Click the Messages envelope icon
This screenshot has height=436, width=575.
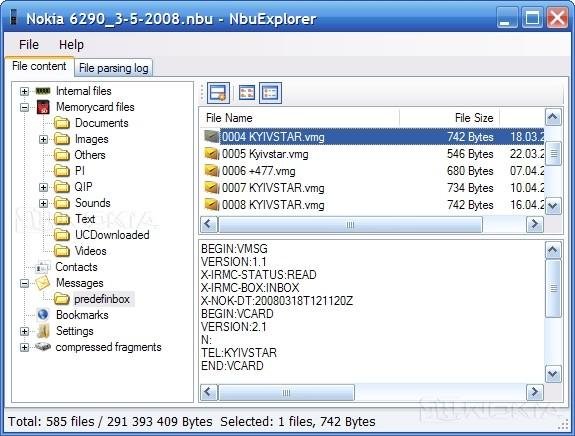click(x=43, y=283)
